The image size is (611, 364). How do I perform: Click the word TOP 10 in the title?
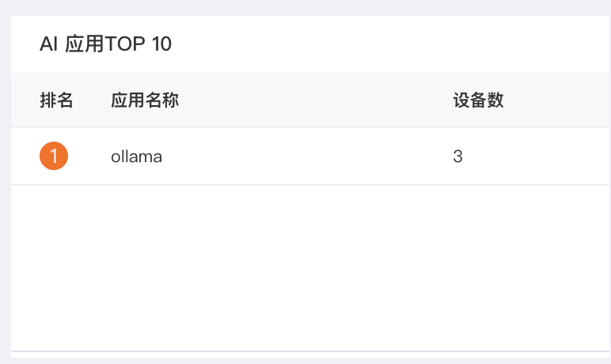point(139,44)
